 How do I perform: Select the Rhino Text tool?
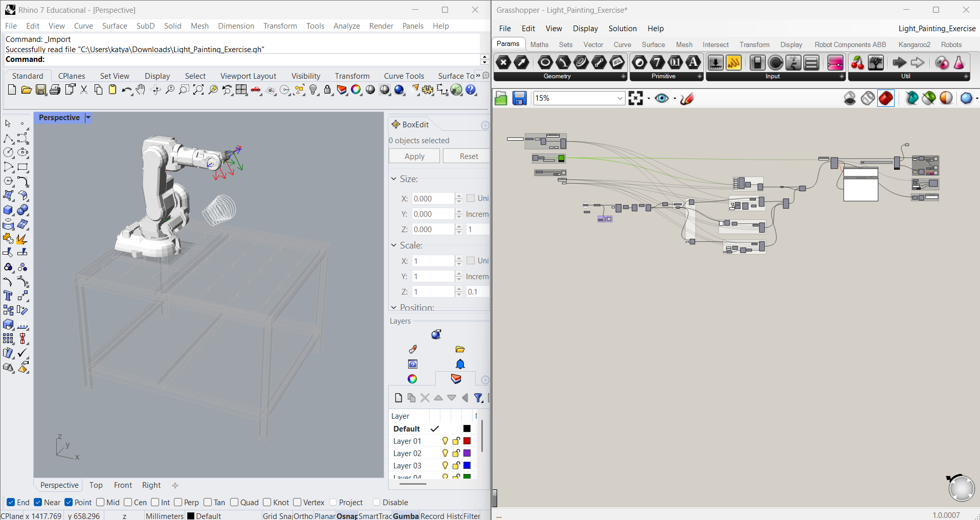coord(8,296)
